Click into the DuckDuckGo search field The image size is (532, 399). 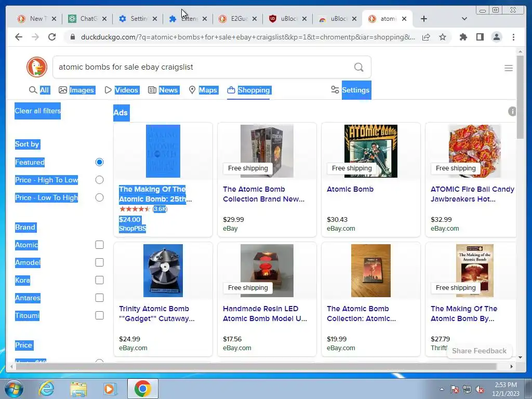coord(204,67)
